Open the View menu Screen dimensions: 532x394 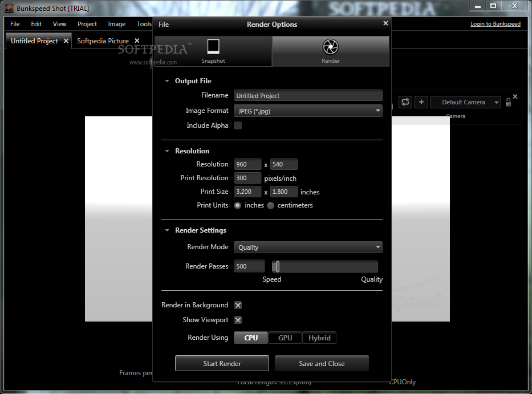[x=59, y=24]
